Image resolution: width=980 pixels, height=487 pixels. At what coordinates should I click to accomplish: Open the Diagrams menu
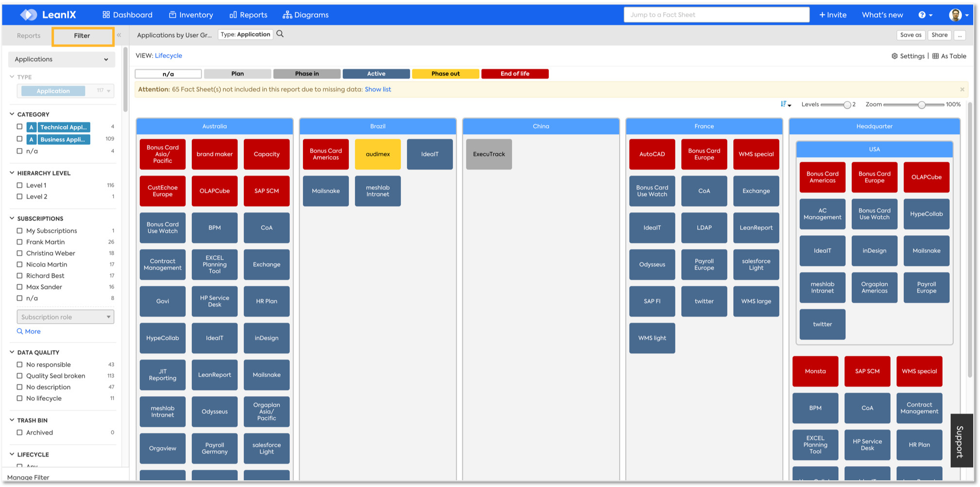click(305, 15)
